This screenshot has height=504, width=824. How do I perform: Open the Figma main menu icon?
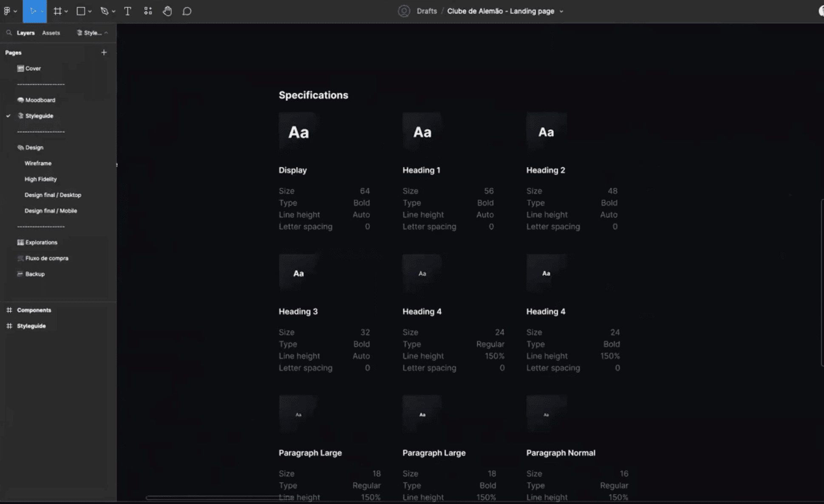point(7,11)
